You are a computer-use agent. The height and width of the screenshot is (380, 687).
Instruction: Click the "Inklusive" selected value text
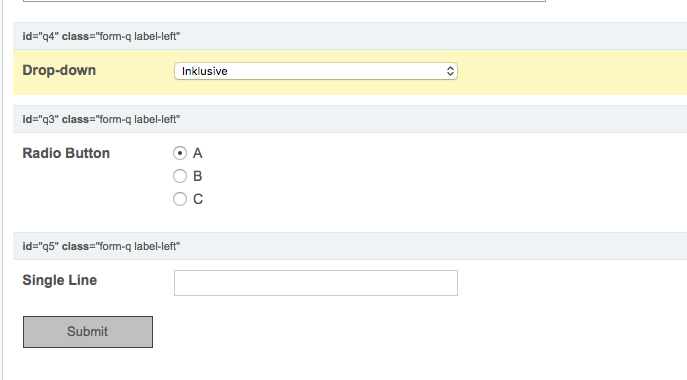tap(205, 71)
